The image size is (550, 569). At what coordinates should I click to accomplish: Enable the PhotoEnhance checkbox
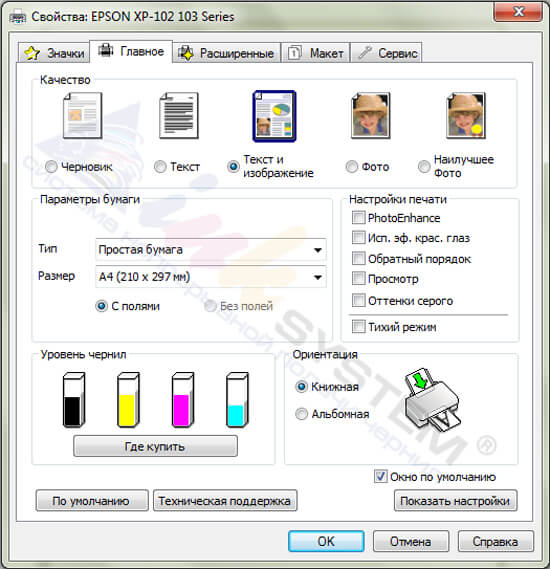pos(358,218)
